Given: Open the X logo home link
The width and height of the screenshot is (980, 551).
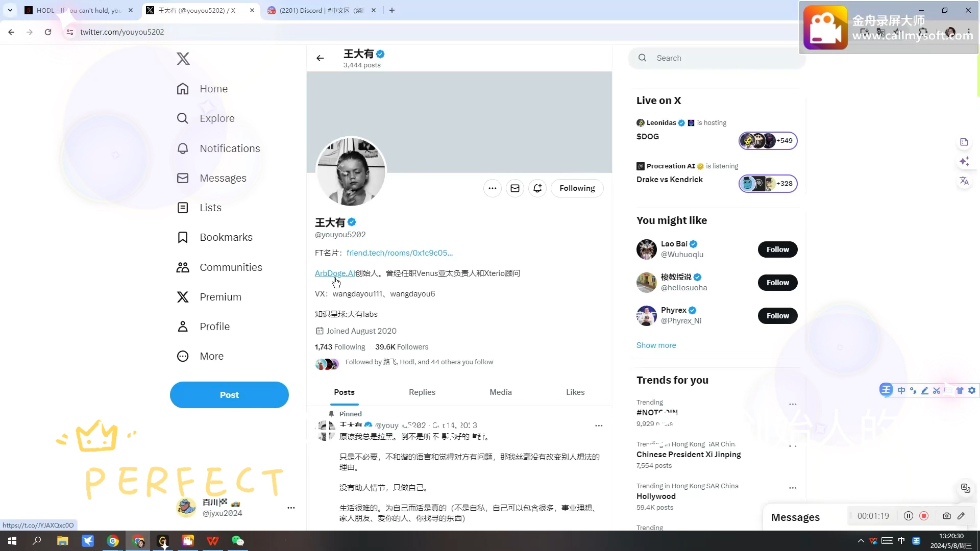Looking at the screenshot, I should point(183,59).
